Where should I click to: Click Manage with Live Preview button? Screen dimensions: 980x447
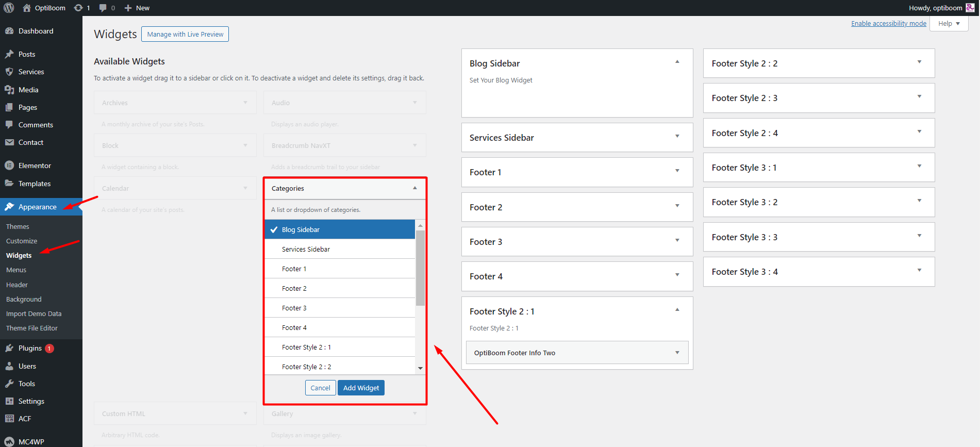pyautogui.click(x=185, y=34)
